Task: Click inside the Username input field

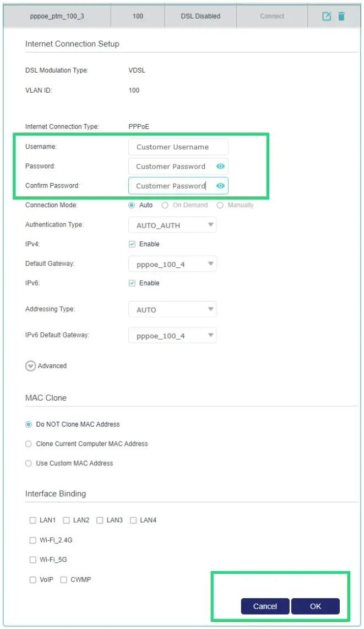Action: [178, 147]
